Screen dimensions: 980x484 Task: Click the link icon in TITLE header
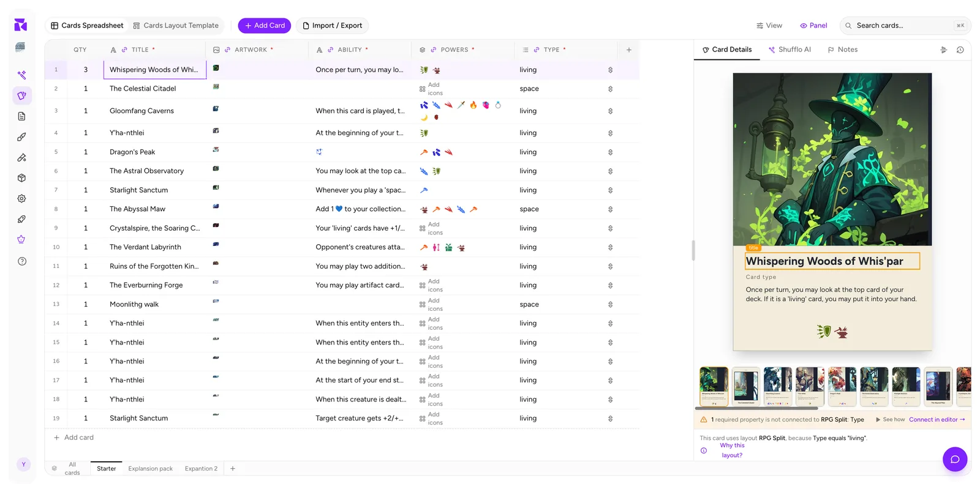point(124,50)
